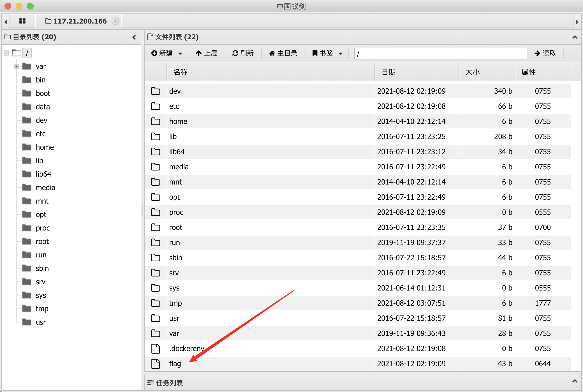Expand the task list (任务列表) panel

pos(575,381)
